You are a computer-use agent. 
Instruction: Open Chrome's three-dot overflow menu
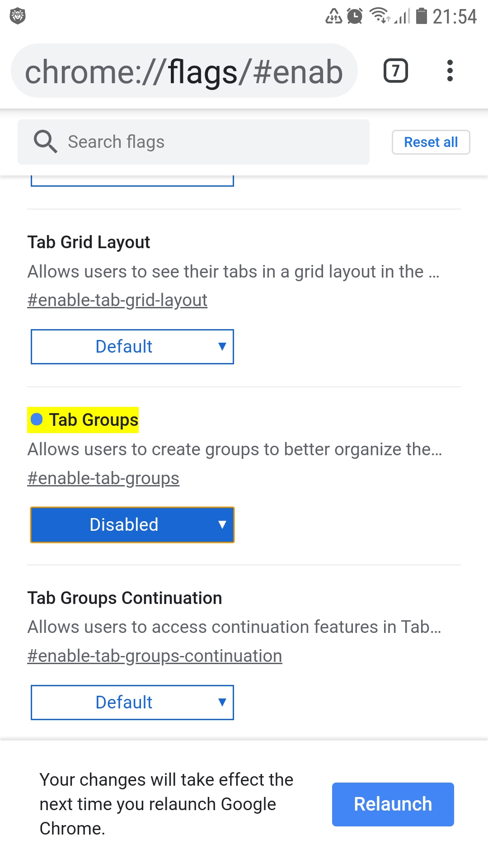pyautogui.click(x=450, y=71)
